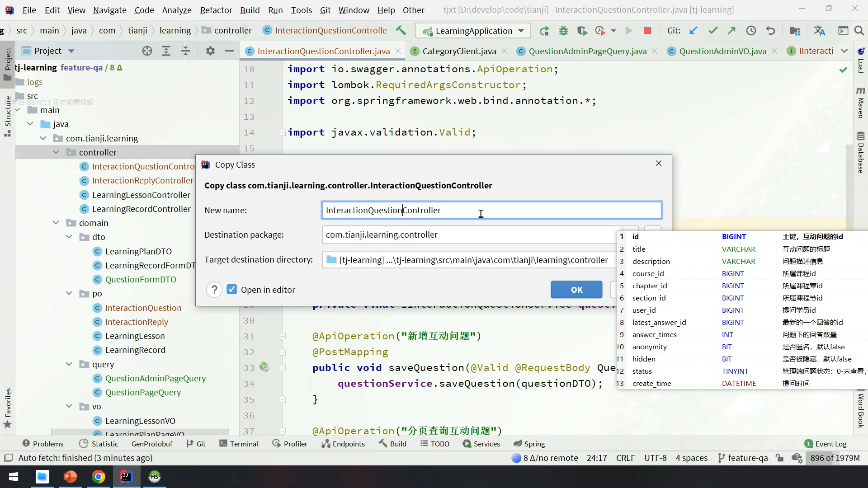Open the Refactor menu

tap(216, 10)
